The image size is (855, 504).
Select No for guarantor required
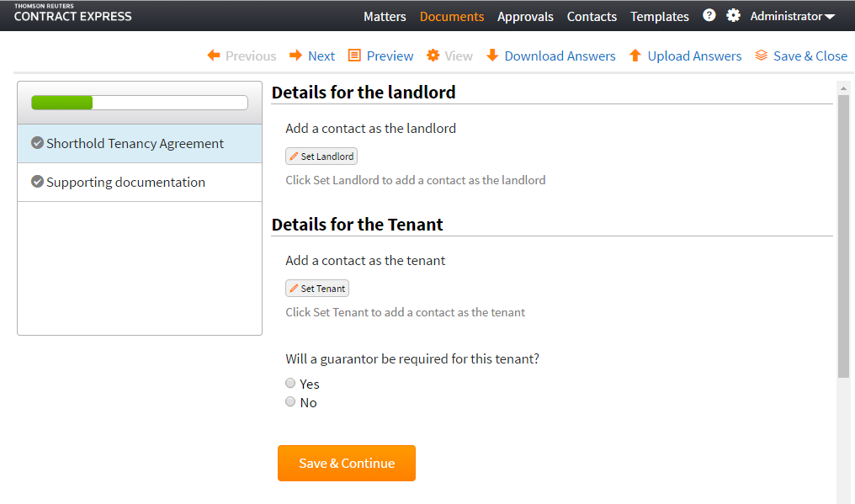290,402
